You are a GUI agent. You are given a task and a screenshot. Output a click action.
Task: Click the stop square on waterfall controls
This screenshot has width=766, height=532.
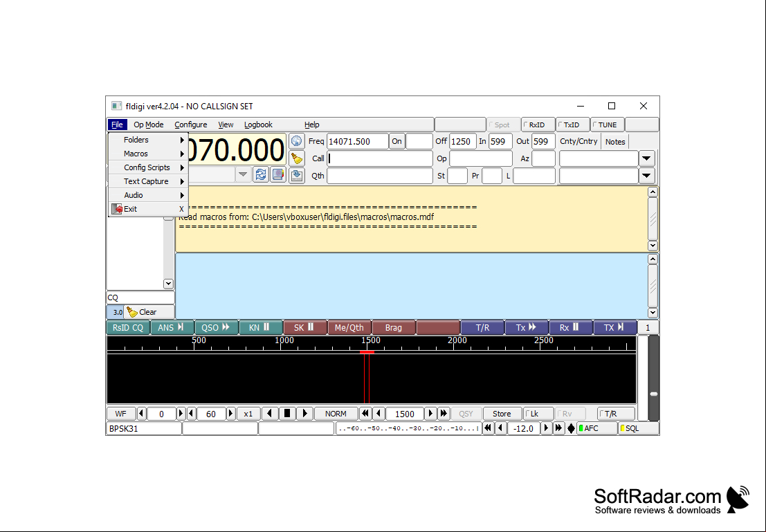(287, 413)
